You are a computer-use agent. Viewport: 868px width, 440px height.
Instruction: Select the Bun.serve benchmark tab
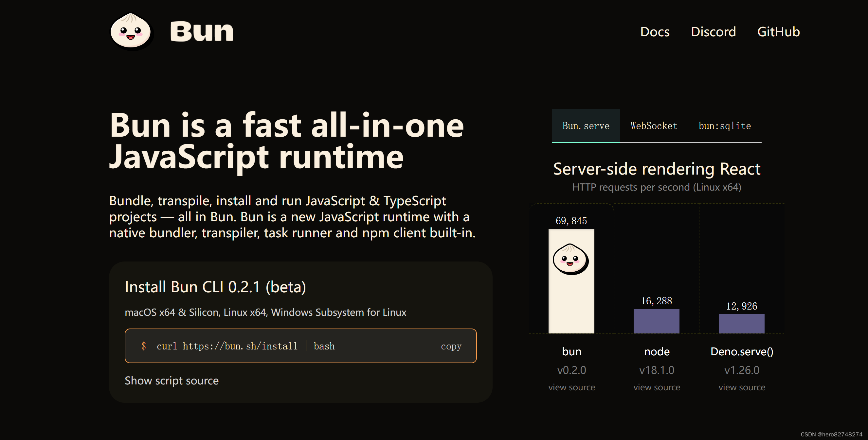click(x=586, y=126)
